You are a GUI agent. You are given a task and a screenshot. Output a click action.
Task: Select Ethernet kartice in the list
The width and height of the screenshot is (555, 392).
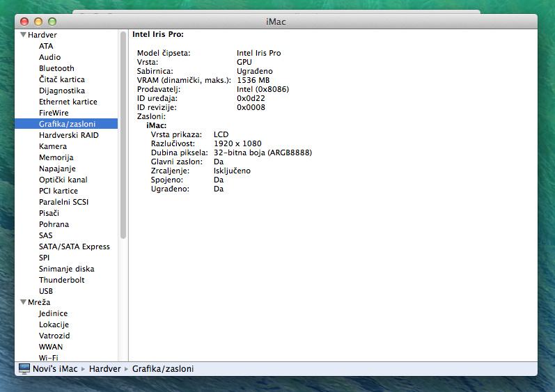coord(68,102)
